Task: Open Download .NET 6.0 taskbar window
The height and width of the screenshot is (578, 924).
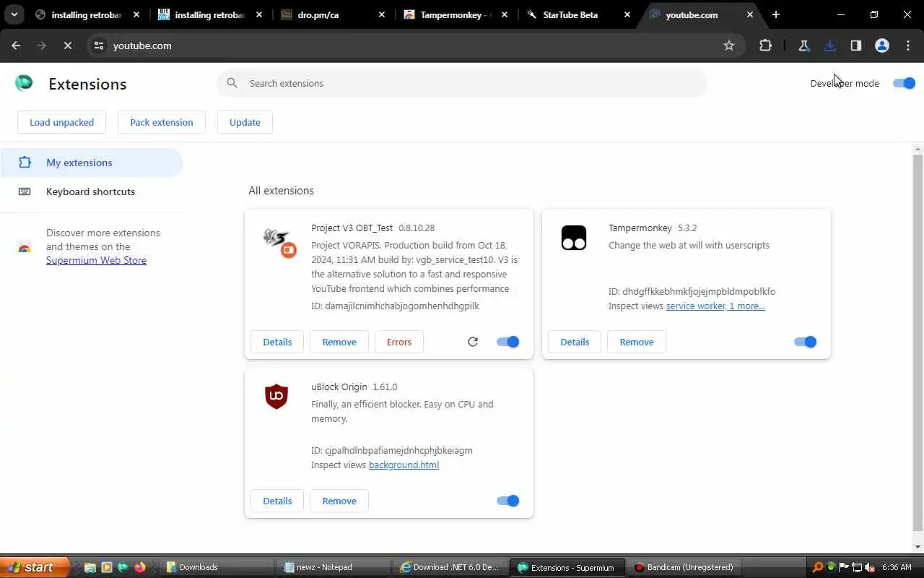Action: coord(451,567)
